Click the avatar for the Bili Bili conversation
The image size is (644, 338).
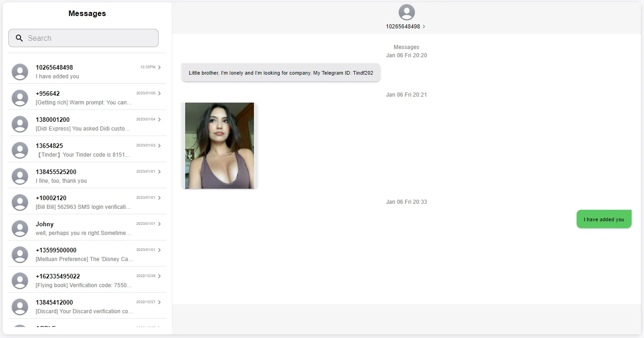[x=20, y=202]
